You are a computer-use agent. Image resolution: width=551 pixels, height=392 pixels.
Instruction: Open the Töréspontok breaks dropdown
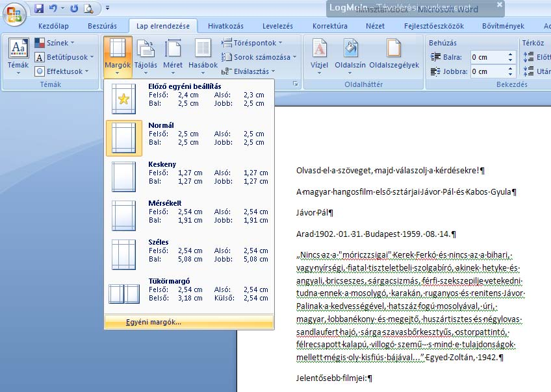click(252, 43)
